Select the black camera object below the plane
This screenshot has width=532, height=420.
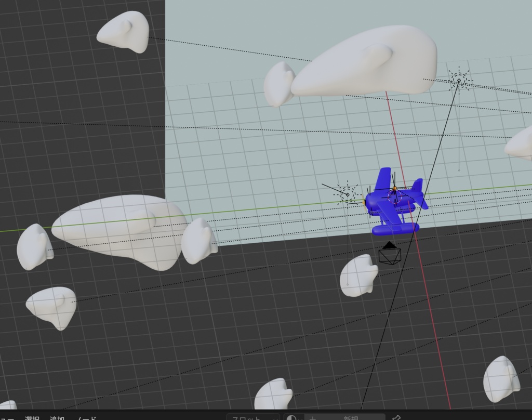(x=390, y=253)
